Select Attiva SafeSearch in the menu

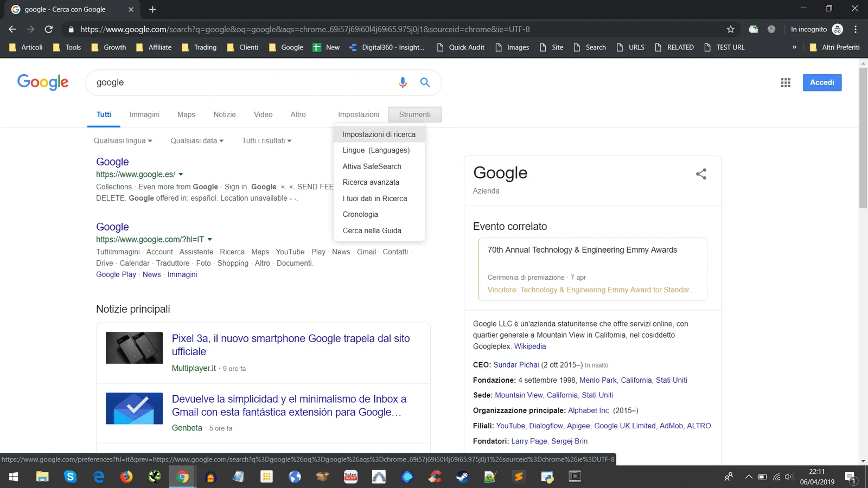(379, 166)
